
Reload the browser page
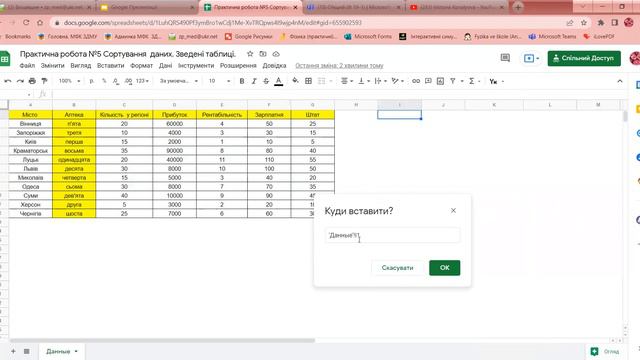[x=26, y=23]
